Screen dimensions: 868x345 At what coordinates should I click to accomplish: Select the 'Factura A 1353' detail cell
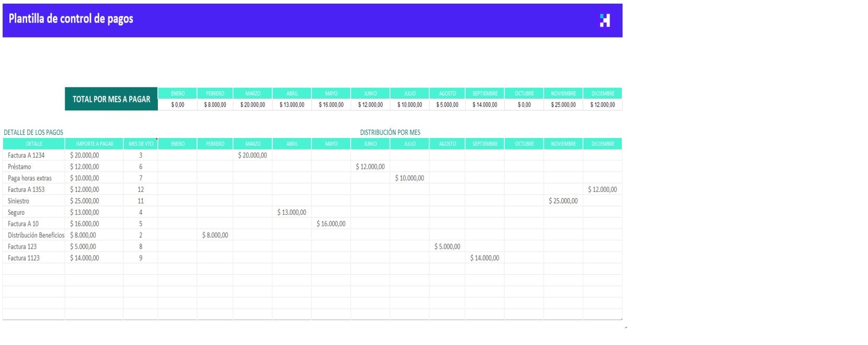(34, 190)
